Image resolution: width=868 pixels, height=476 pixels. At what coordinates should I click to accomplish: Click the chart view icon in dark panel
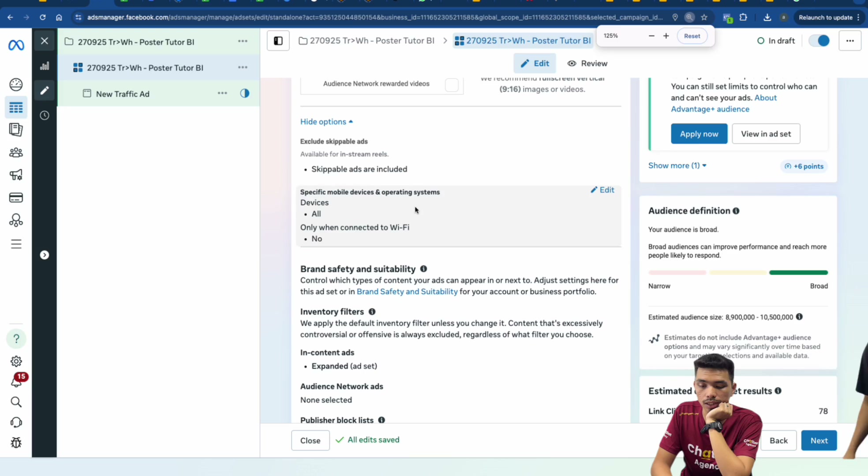[x=45, y=66]
